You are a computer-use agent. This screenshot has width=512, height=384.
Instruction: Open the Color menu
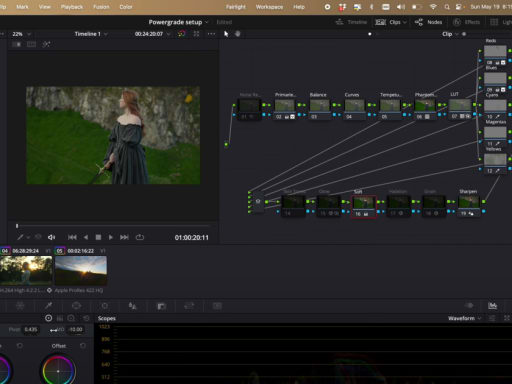tap(126, 7)
